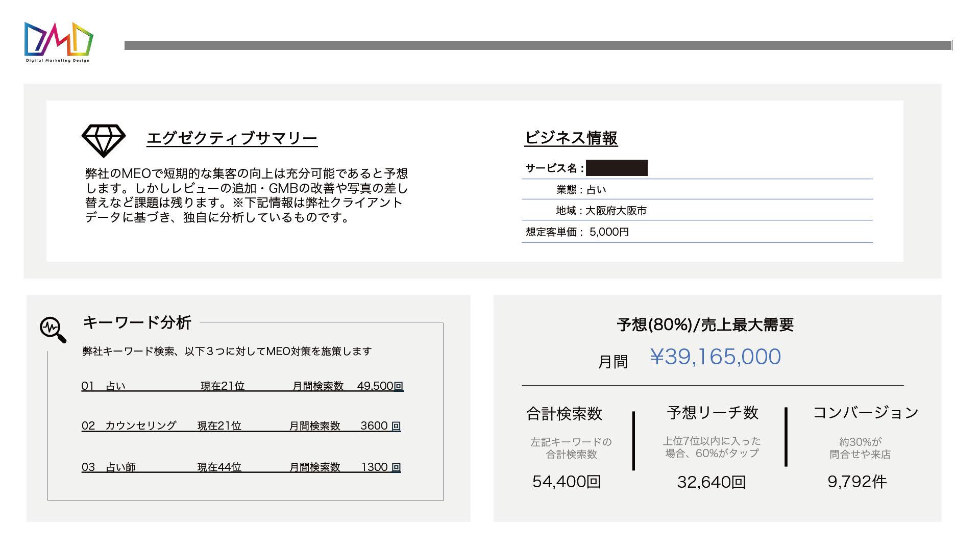Click the キーワード分析 section title
Image resolution: width=980 pixels, height=551 pixels.
137,322
